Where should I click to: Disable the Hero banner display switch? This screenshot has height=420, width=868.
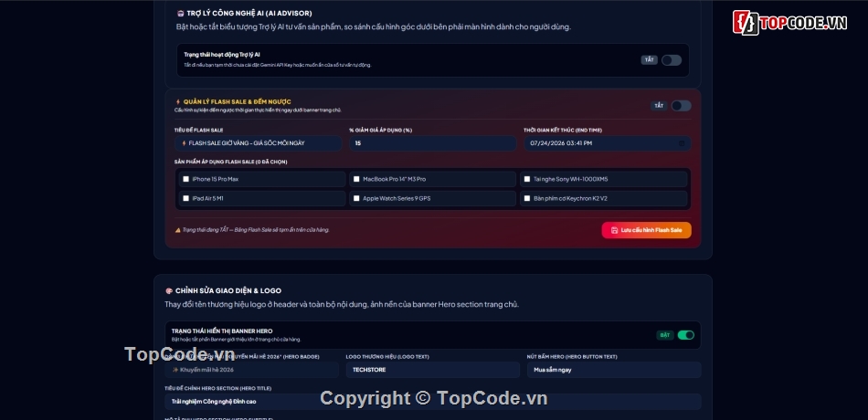pyautogui.click(x=686, y=335)
